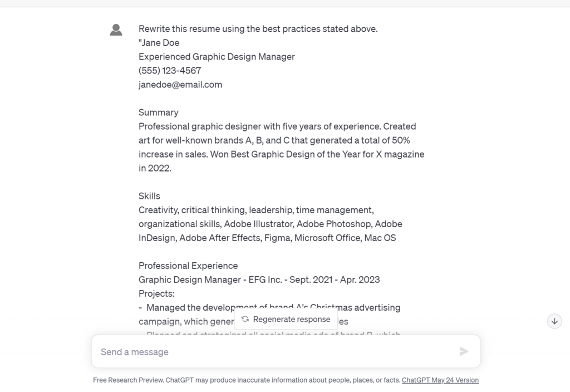Click the janedoe@email.com text
Image resolution: width=570 pixels, height=392 pixels.
click(x=180, y=85)
